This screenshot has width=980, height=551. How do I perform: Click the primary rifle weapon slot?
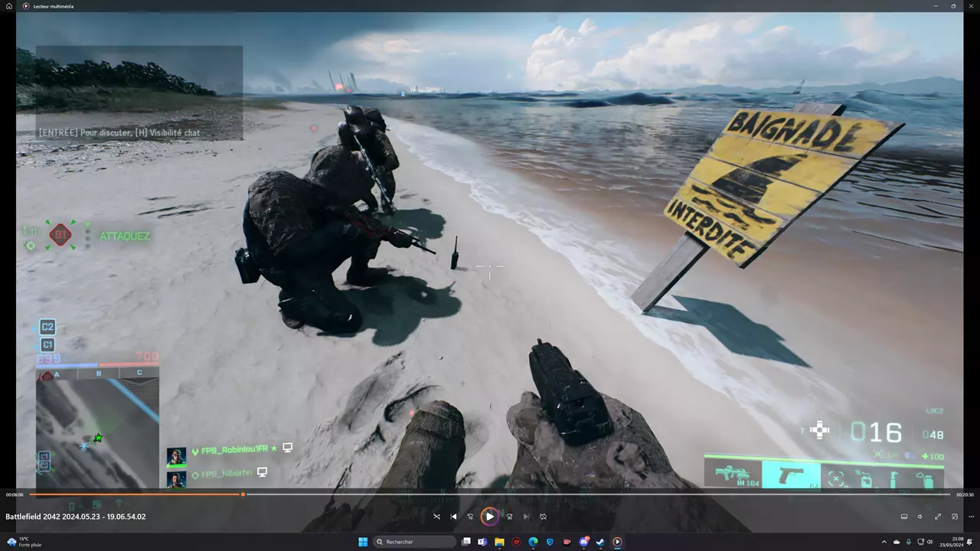coord(733,474)
